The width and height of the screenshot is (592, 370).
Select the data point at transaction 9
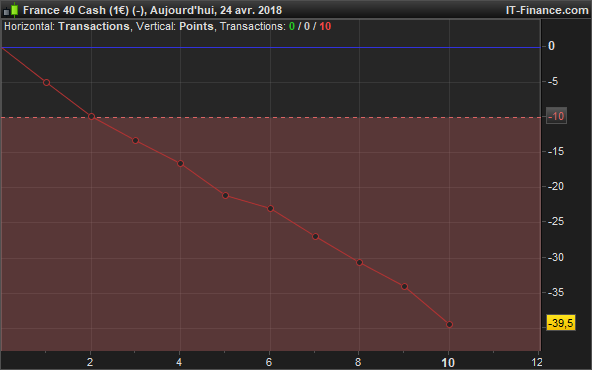[404, 286]
